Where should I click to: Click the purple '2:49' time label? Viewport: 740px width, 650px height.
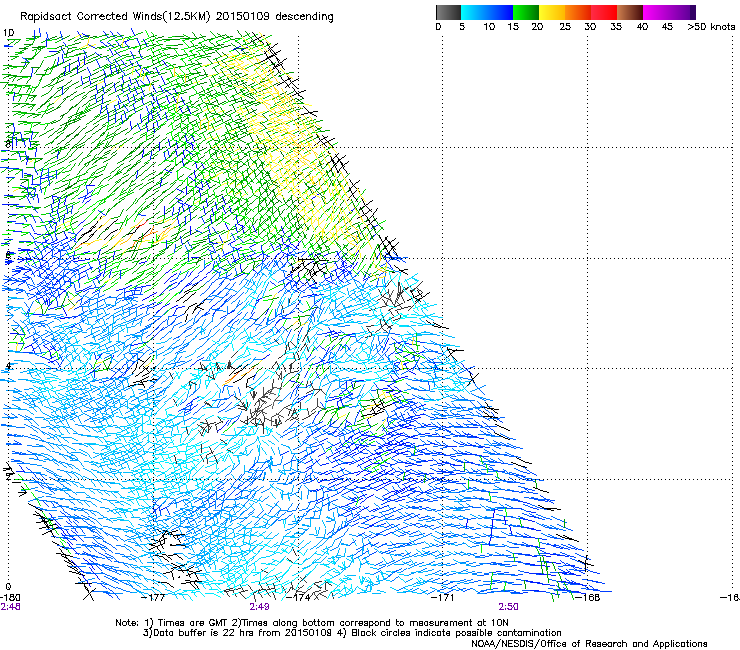[259, 607]
